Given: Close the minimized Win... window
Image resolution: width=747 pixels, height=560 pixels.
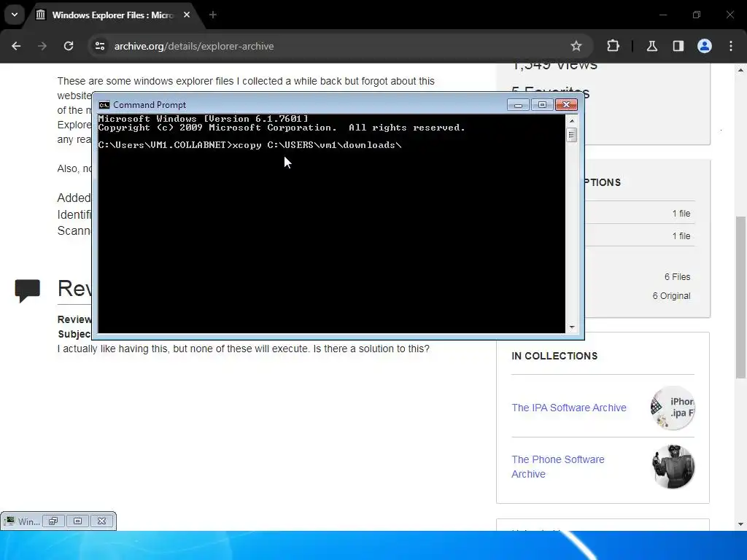Looking at the screenshot, I should [x=102, y=521].
